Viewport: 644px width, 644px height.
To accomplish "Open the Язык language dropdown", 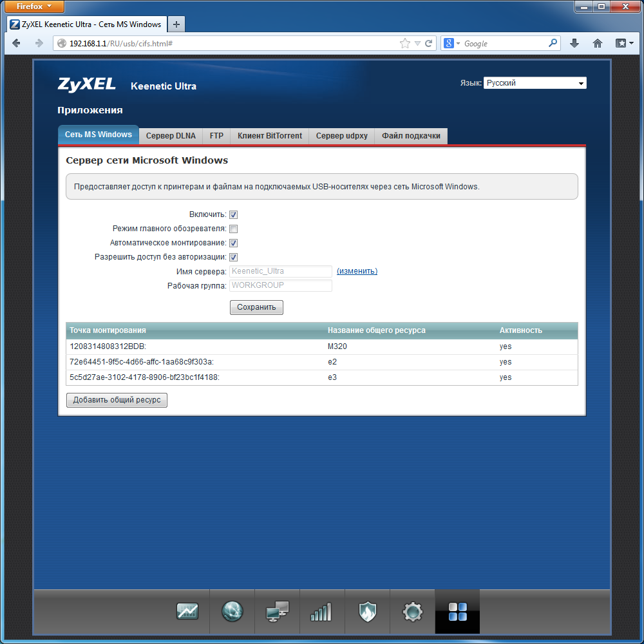I will [535, 83].
